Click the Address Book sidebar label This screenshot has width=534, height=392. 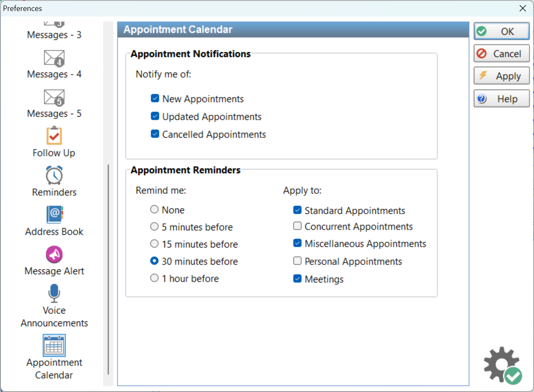(x=54, y=232)
